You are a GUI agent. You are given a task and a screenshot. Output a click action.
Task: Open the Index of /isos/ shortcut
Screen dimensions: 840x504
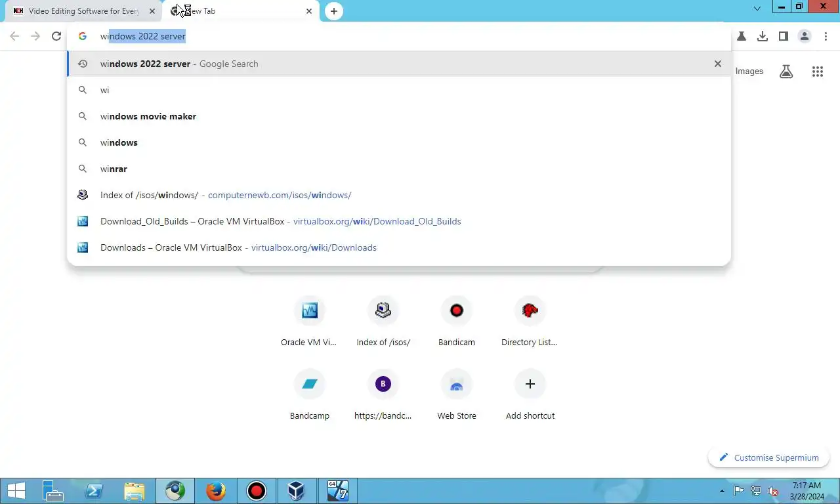pyautogui.click(x=383, y=321)
